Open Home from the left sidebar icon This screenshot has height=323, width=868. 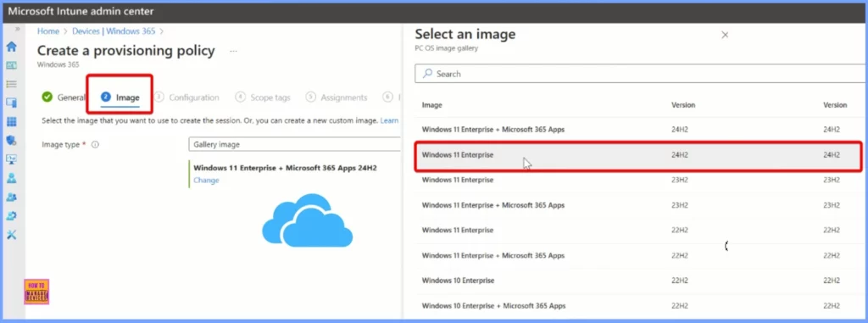point(11,47)
